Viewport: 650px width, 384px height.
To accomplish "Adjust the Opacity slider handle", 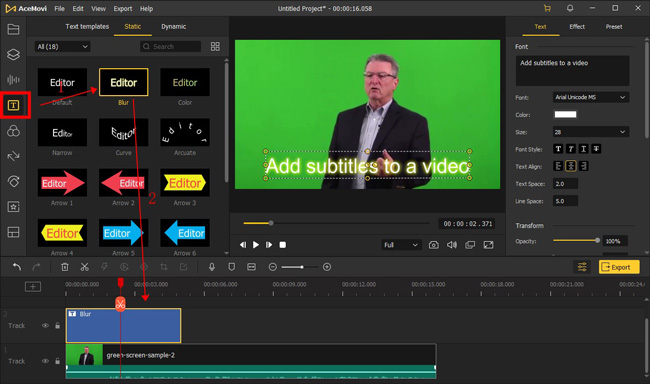I will point(597,241).
